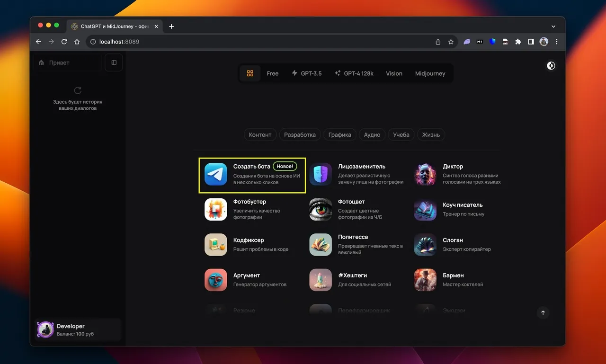Screen dimensions: 606x364
Task: Open the Лицозаменитель mask icon
Action: point(321,174)
